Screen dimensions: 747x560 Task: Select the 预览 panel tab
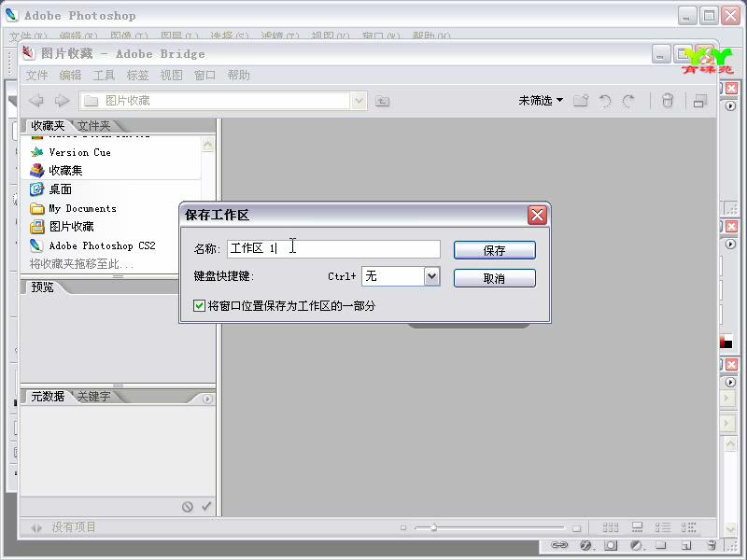point(42,287)
